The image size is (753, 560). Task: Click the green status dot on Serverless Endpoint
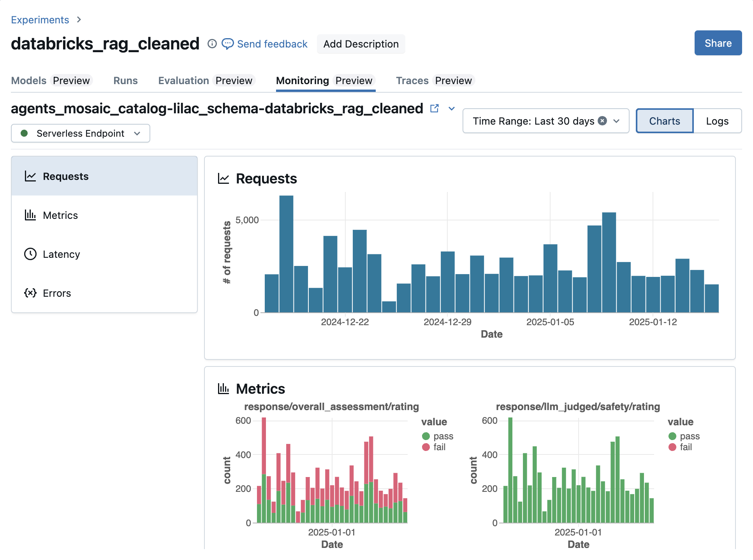[x=24, y=133]
